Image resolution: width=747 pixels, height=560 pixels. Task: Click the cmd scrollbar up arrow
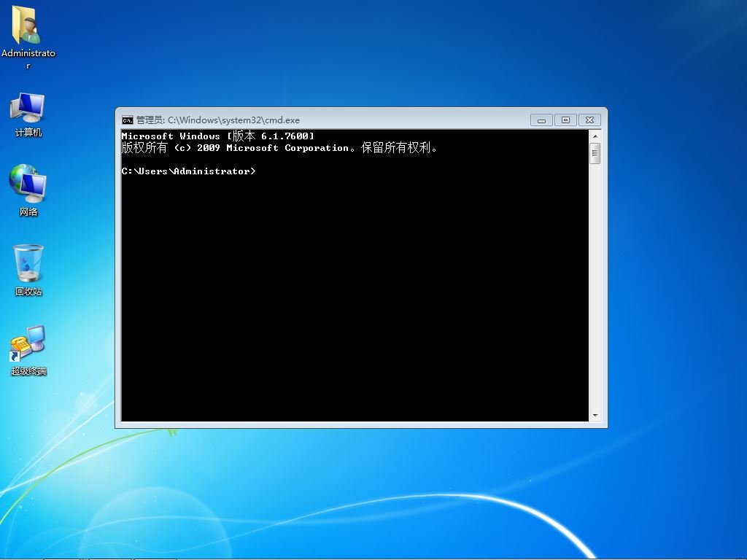point(595,136)
